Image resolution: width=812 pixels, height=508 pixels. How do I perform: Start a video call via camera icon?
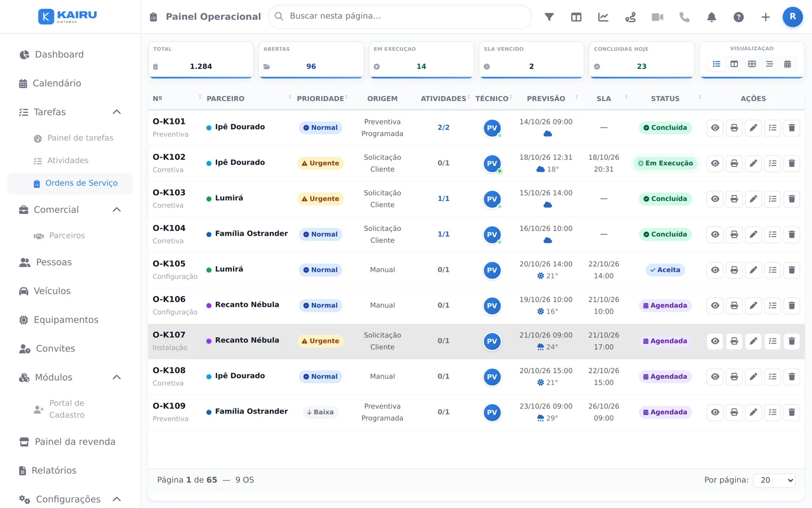(657, 17)
